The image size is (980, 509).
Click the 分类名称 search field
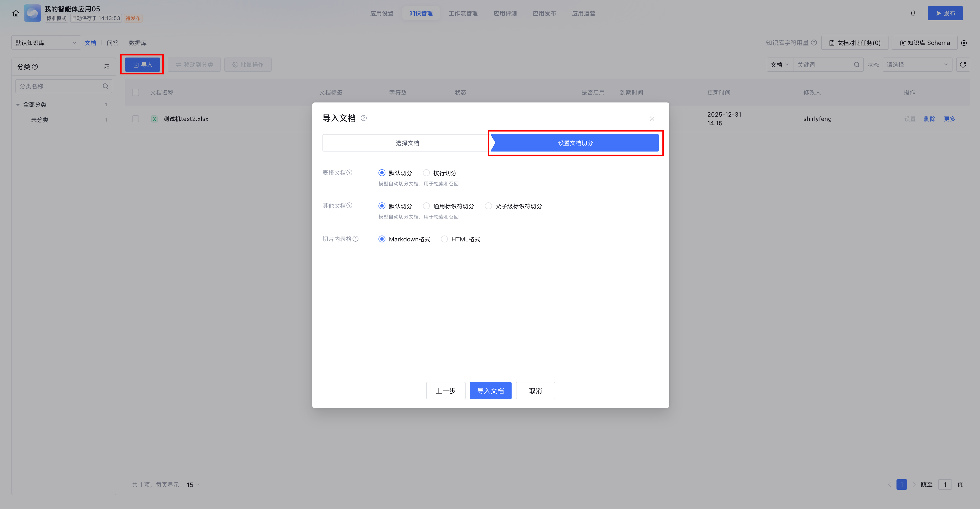click(x=59, y=86)
